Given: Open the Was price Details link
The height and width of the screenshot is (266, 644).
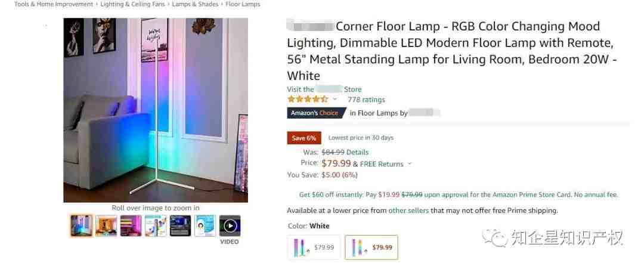Looking at the screenshot, I should (x=357, y=152).
